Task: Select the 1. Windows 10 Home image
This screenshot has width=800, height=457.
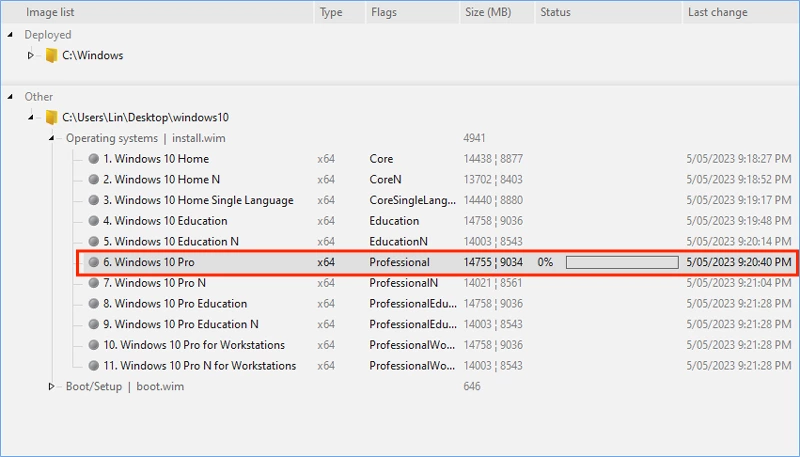Action: tap(156, 159)
